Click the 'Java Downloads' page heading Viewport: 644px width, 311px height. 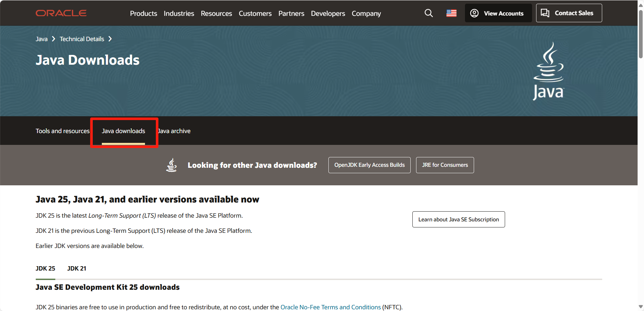click(88, 60)
